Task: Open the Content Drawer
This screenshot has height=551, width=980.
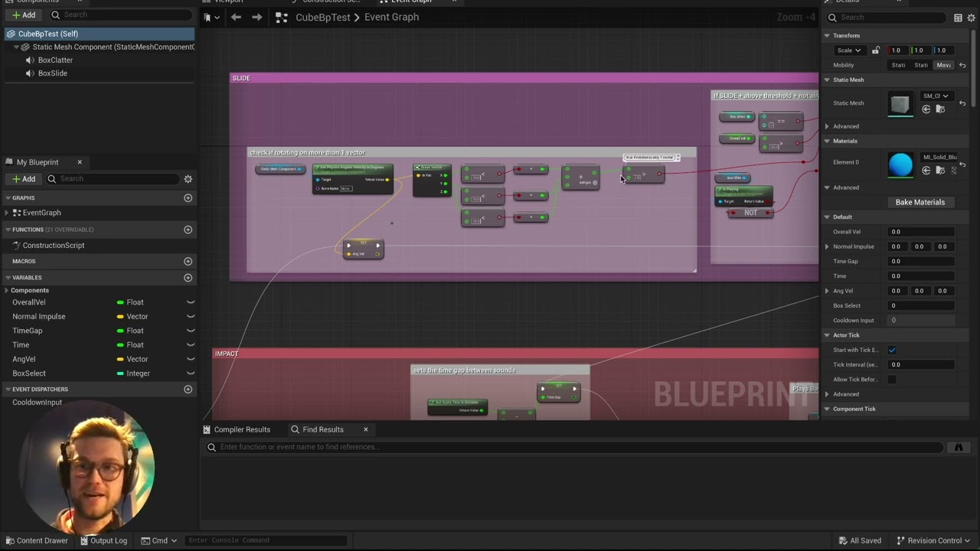Action: tap(37, 540)
